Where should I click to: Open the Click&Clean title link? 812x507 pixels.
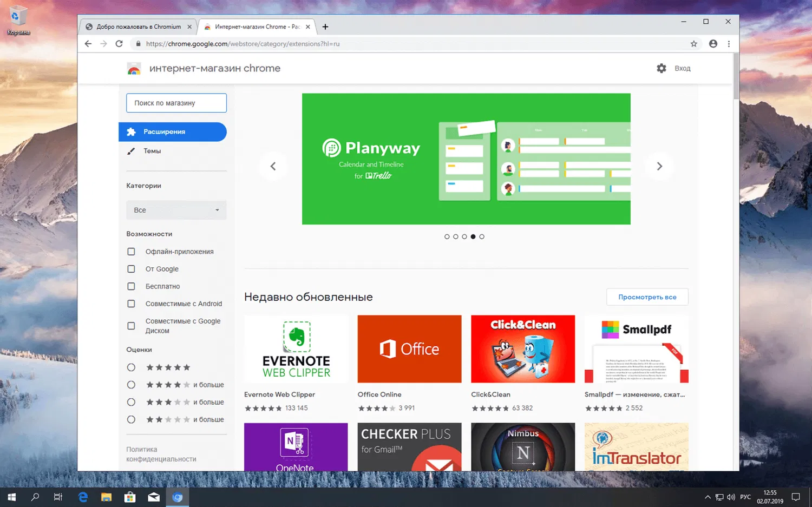[490, 394]
